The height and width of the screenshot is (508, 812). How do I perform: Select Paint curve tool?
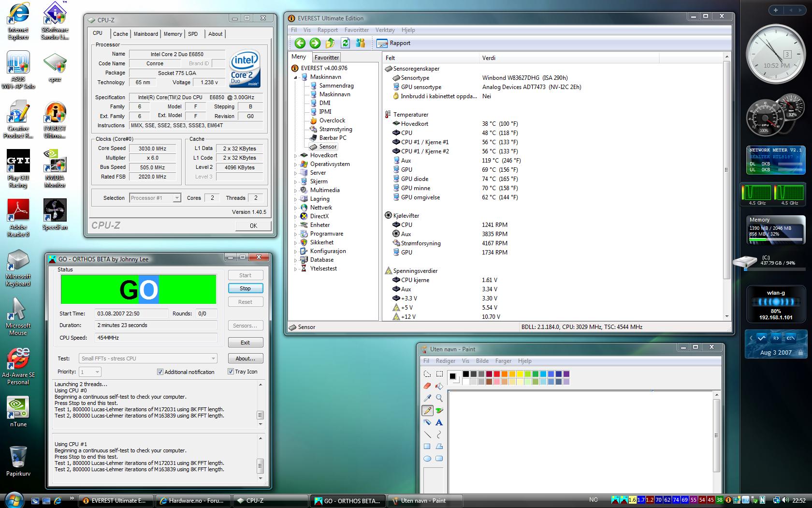click(x=439, y=434)
